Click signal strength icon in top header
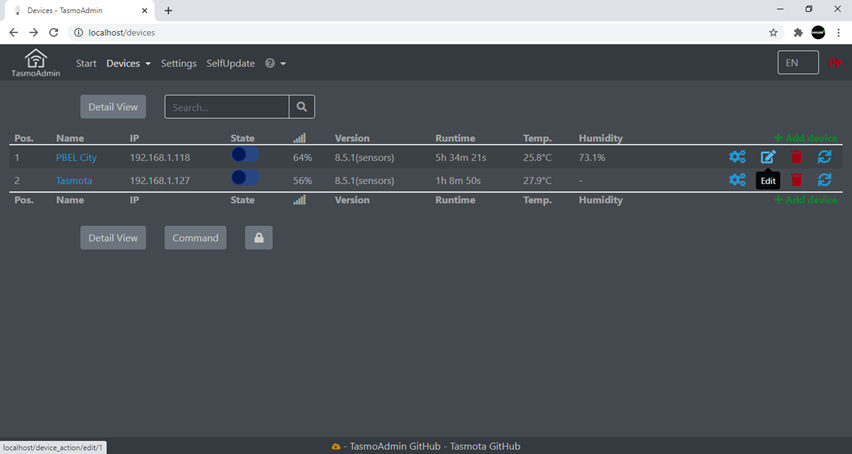 (299, 138)
